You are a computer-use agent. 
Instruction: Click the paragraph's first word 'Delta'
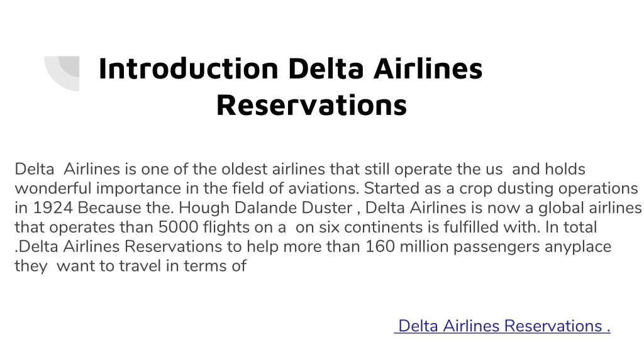pyautogui.click(x=35, y=169)
